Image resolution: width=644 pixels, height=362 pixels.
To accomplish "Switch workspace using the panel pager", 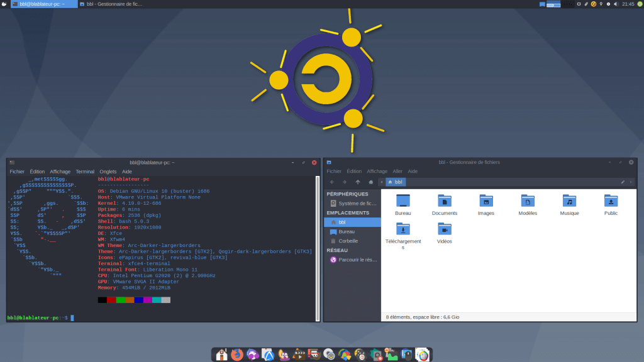I will pos(560,4).
